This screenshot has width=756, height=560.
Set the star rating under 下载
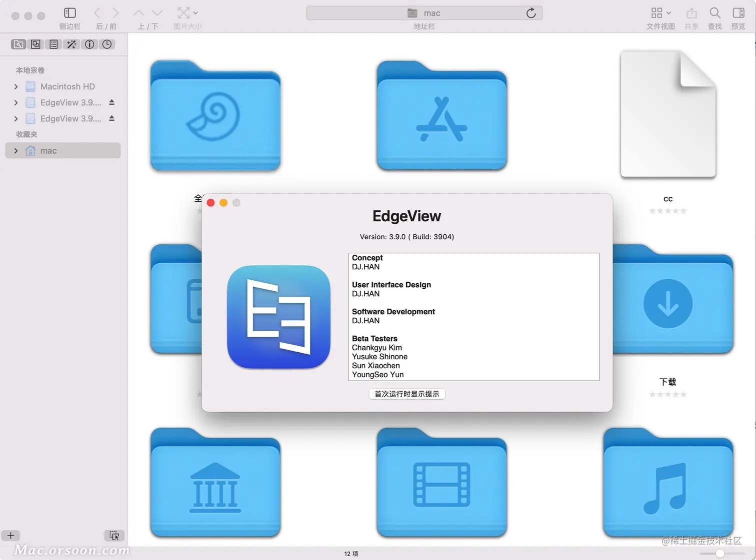668,394
